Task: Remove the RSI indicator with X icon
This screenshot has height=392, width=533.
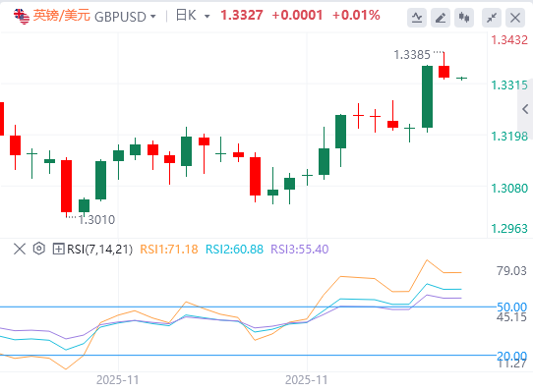Action: coord(20,249)
